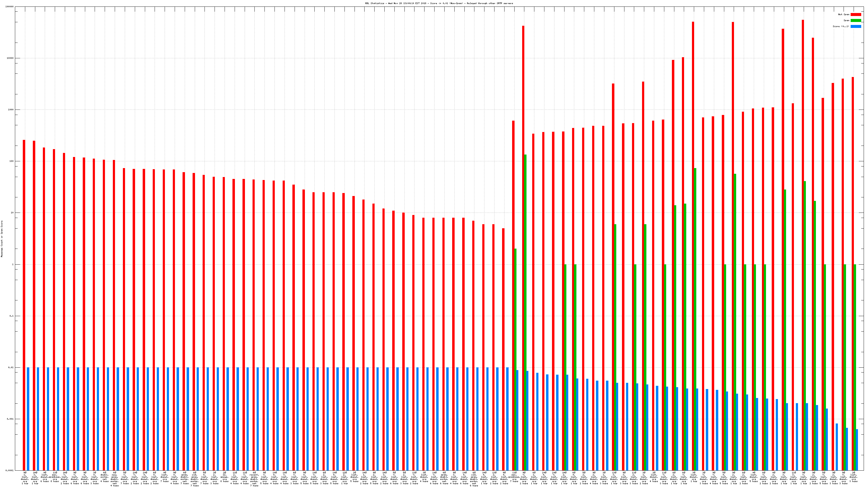The image size is (868, 488).
Task: Click the "Not Spam" legend label text
Action: point(844,14)
